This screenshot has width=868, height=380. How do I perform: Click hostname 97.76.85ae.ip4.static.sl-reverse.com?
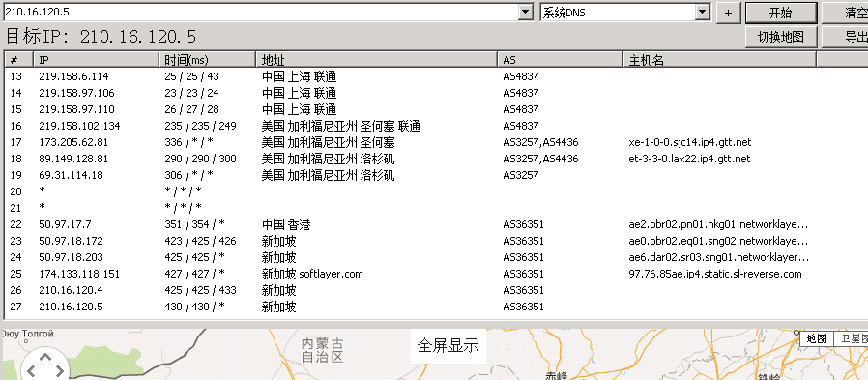pyautogui.click(x=715, y=274)
